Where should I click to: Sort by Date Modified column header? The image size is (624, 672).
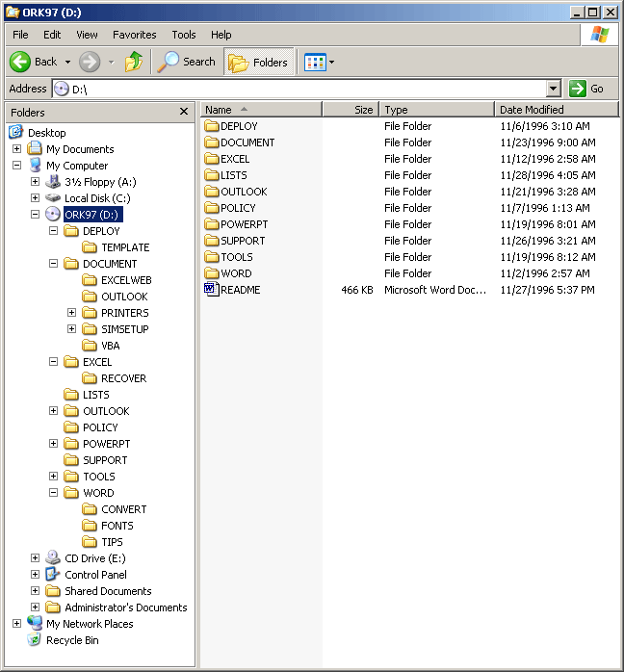click(x=558, y=110)
